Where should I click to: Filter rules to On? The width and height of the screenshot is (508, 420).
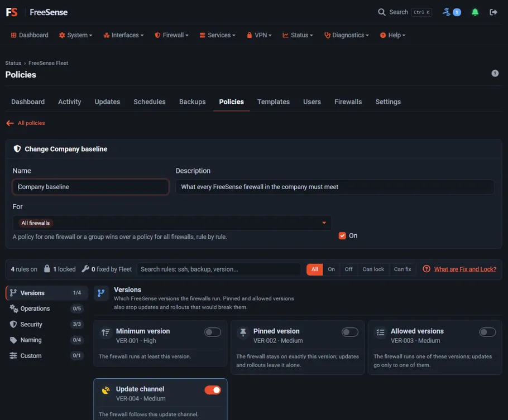coord(331,269)
